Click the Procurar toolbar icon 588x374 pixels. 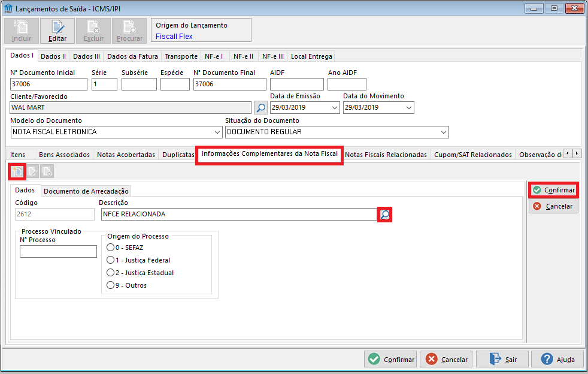129,31
